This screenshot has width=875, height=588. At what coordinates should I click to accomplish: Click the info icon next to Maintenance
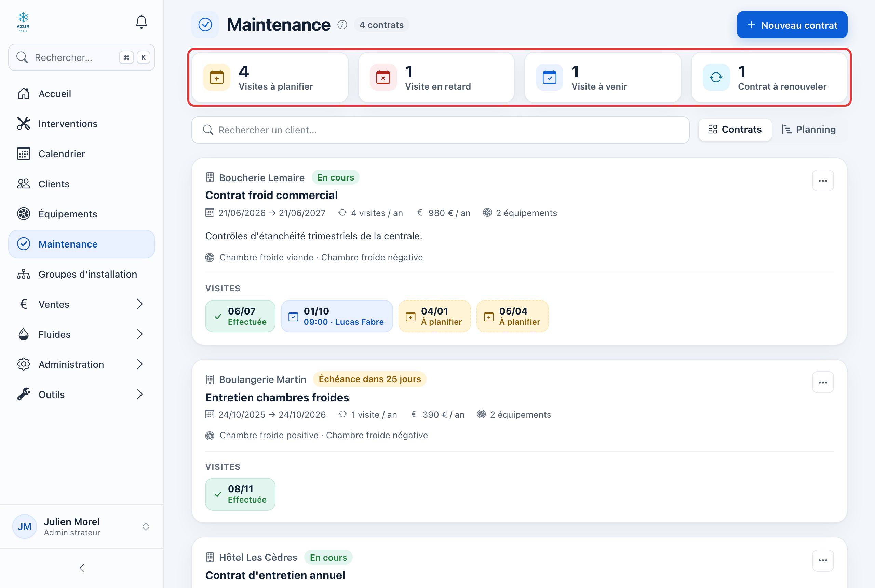pos(342,25)
